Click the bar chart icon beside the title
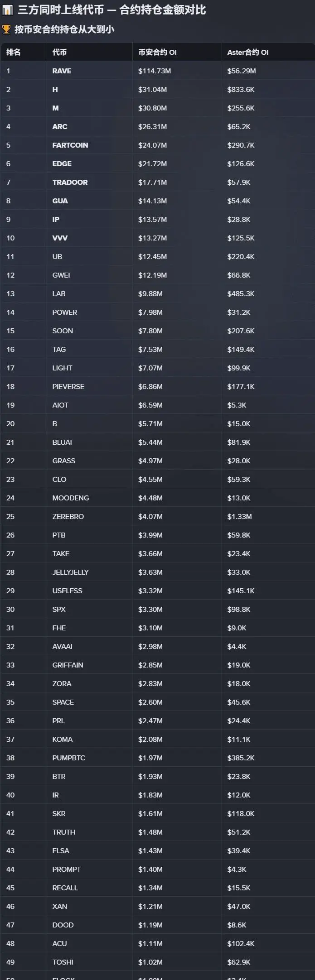315x980 pixels. point(8,10)
